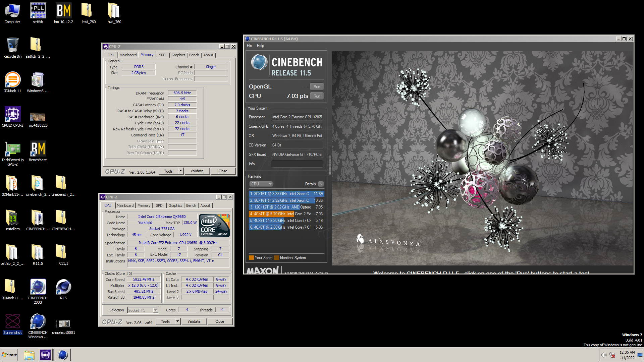Image resolution: width=644 pixels, height=362 pixels.
Task: Click the network tray icon
Action: (612, 355)
